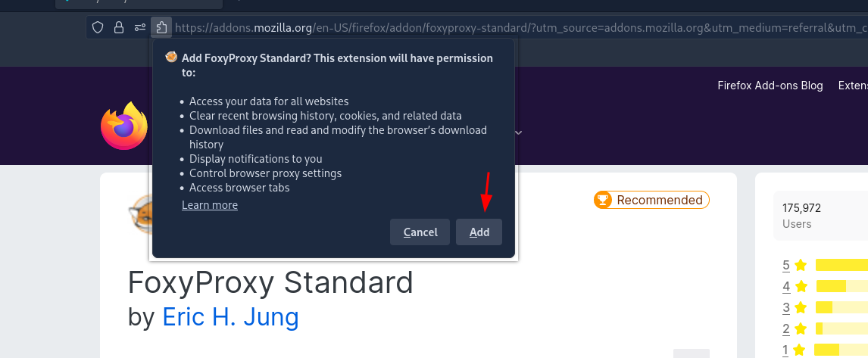Screen dimensions: 868x358
Task: Open the site permissions icon in address bar
Action: tap(140, 27)
